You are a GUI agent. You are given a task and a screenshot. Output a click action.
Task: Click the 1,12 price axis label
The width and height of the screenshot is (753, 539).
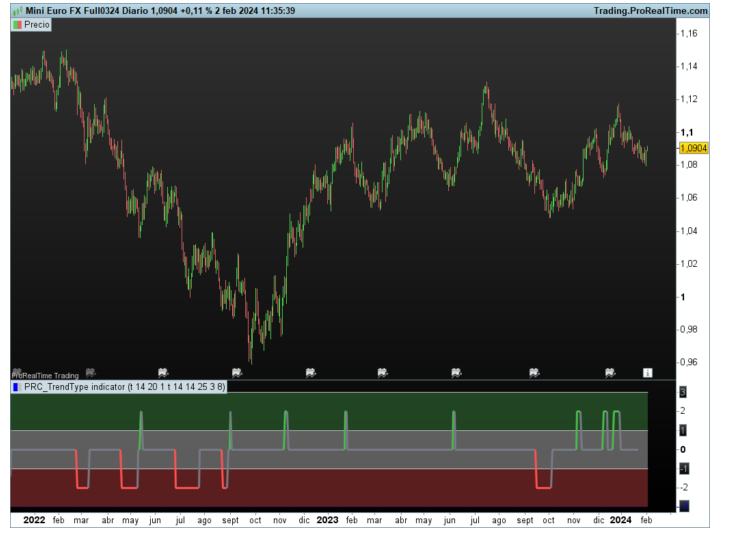point(689,99)
